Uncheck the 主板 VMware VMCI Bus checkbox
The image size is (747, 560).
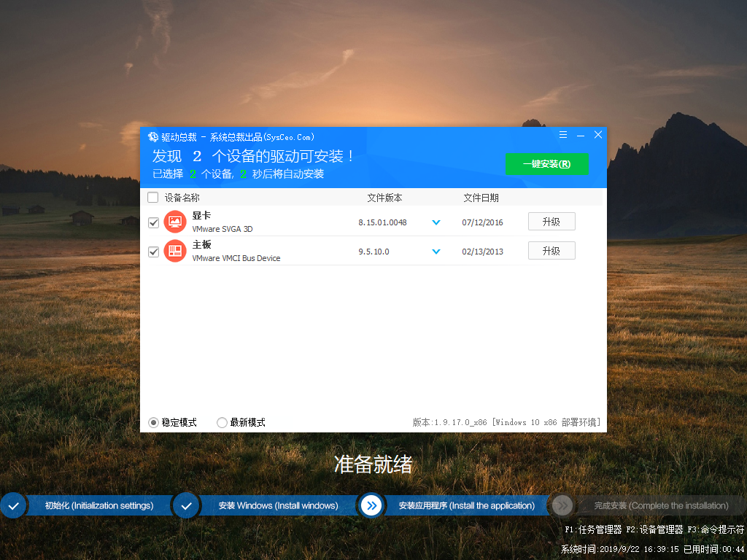pos(153,252)
